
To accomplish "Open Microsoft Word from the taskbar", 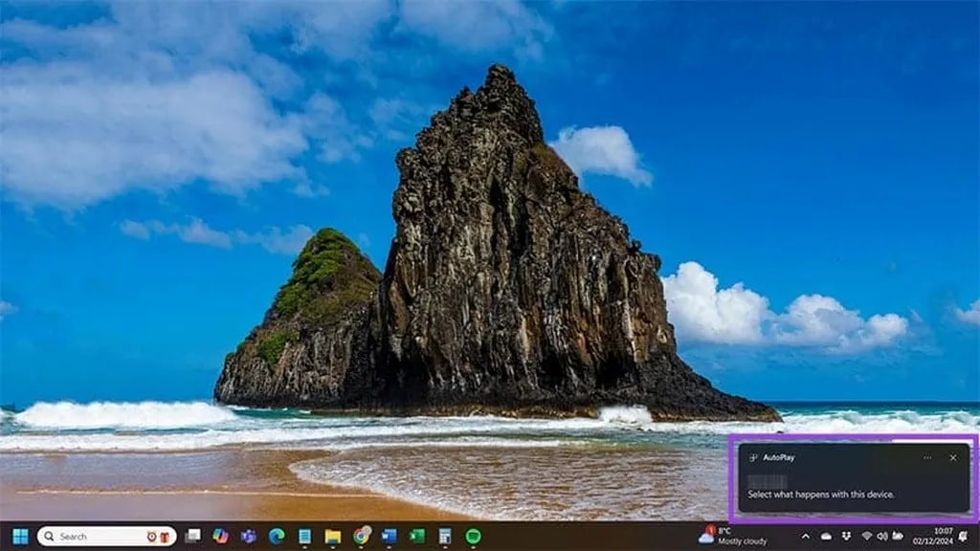I will point(389,537).
